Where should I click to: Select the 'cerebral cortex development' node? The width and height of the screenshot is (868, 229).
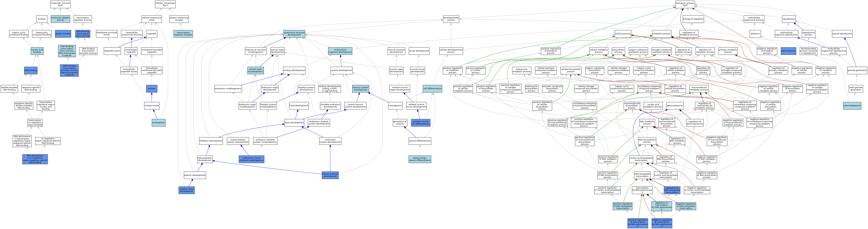coord(187,190)
